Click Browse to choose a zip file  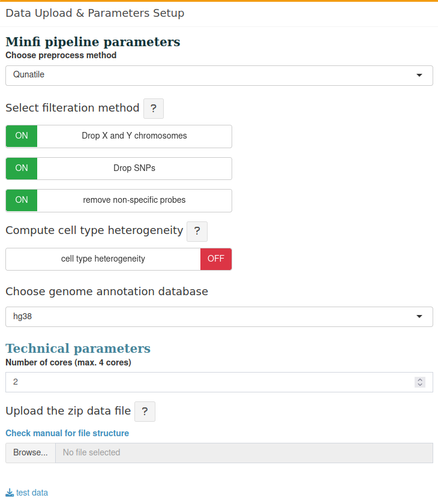[31, 453]
